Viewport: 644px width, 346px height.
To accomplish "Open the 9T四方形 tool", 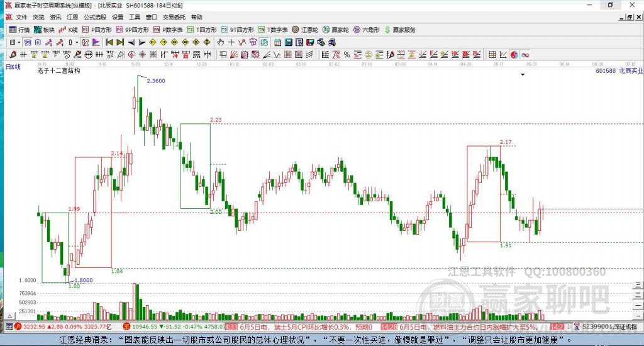I will tap(237, 30).
